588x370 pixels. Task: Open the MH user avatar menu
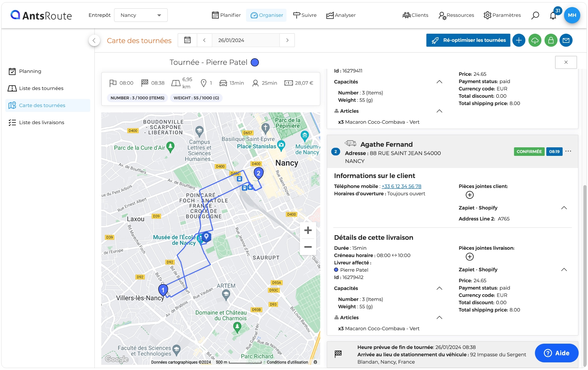[x=572, y=15]
